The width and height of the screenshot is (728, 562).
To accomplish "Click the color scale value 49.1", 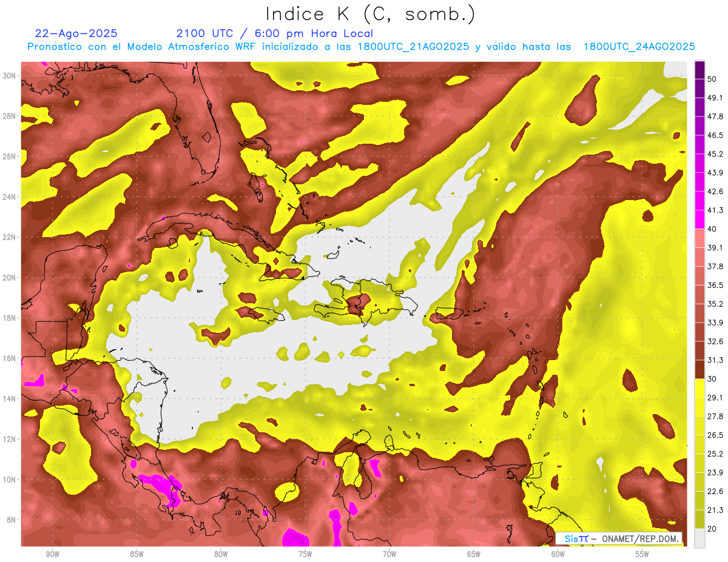I will (x=715, y=98).
